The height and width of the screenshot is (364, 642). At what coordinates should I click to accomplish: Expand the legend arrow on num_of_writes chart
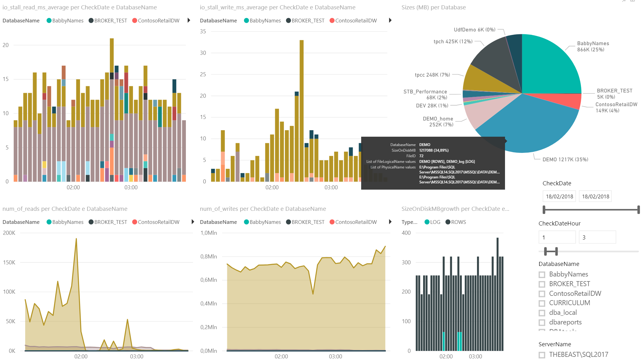tap(389, 222)
